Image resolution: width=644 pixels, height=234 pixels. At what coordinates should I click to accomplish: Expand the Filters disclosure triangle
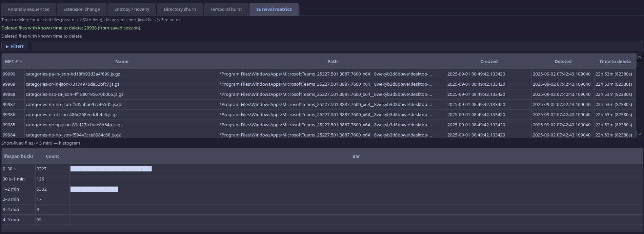[x=7, y=46]
